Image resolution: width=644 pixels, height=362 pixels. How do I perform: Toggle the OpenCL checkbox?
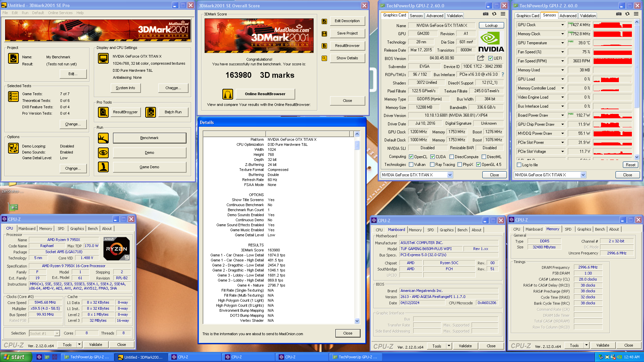pos(411,157)
